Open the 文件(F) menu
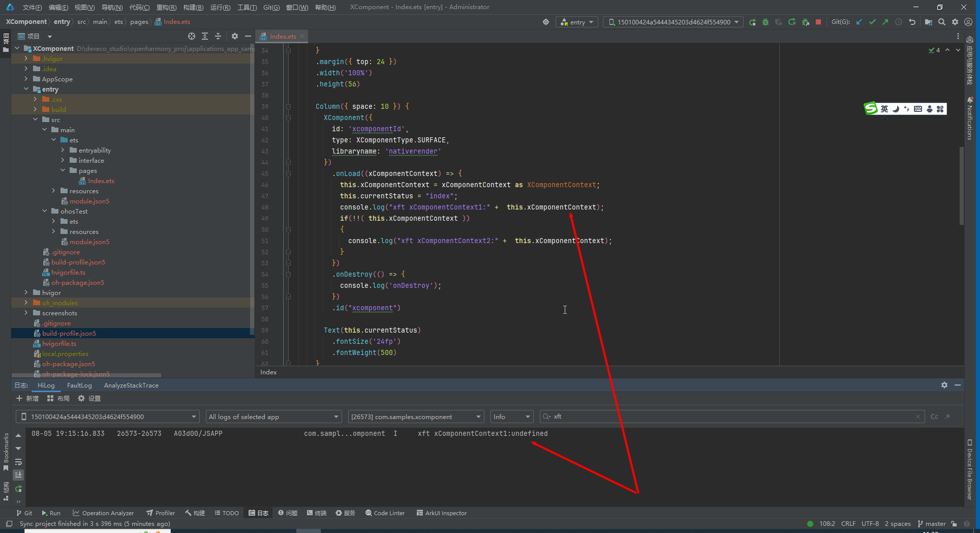Screen dimensions: 980x533 (32, 7)
